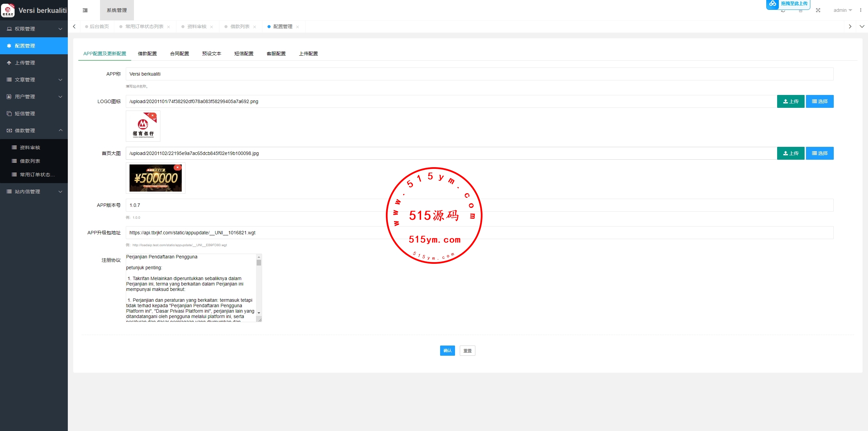This screenshot has width=868, height=431.
Task: Collapse the 借款管理 sidebar section
Action: (34, 131)
